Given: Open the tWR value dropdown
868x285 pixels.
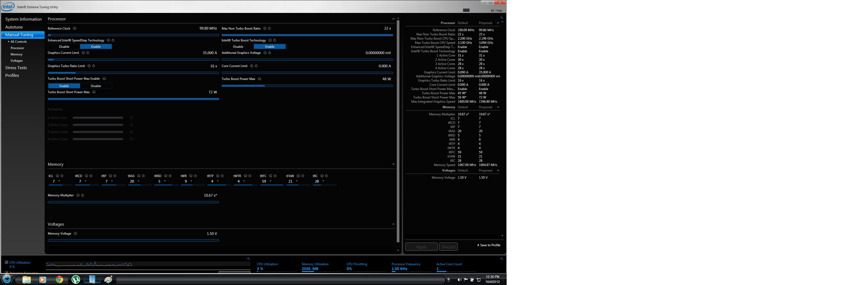Looking at the screenshot, I should 191,181.
